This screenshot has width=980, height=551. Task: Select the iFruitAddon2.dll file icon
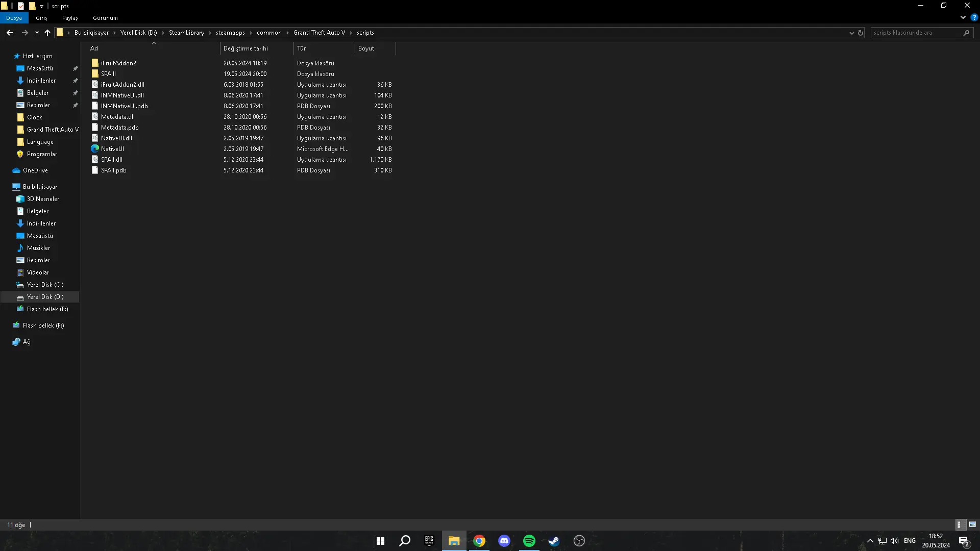pos(95,85)
